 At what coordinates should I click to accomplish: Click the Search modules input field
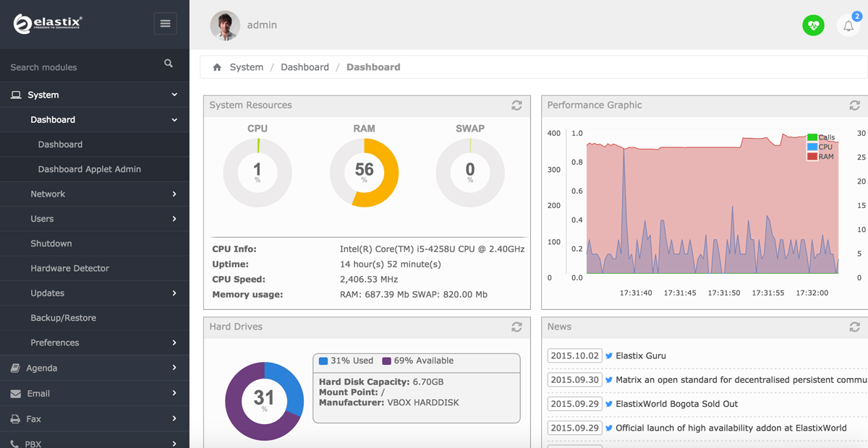[x=80, y=67]
